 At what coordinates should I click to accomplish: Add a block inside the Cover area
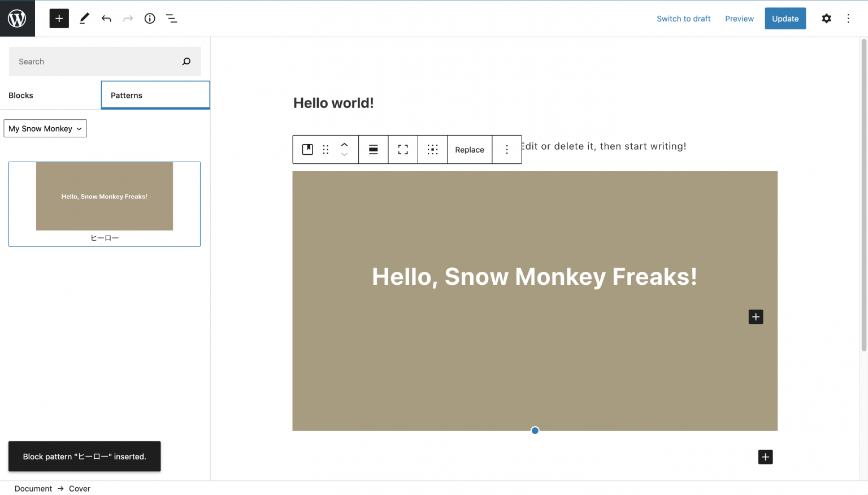tap(756, 316)
